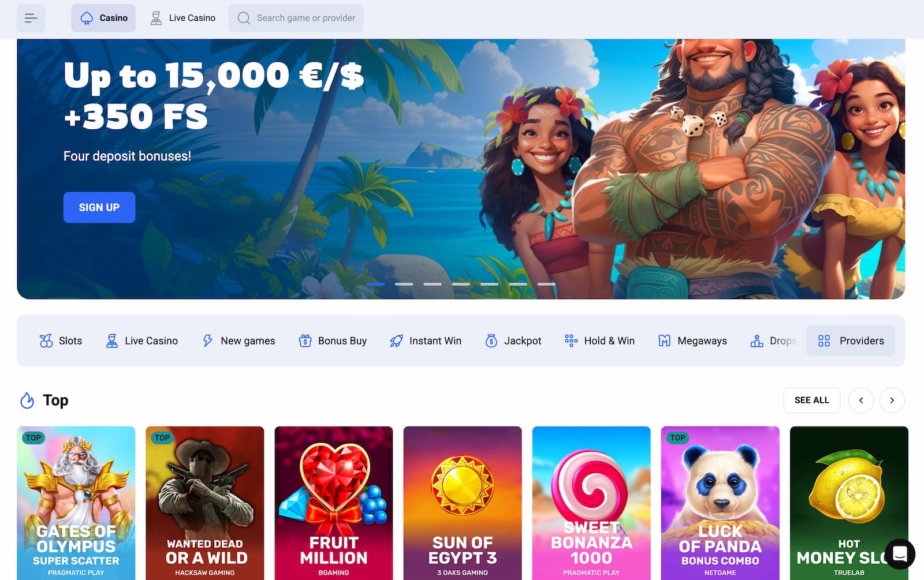This screenshot has height=580, width=924.
Task: Go to the last banner slide indicator
Action: point(546,284)
